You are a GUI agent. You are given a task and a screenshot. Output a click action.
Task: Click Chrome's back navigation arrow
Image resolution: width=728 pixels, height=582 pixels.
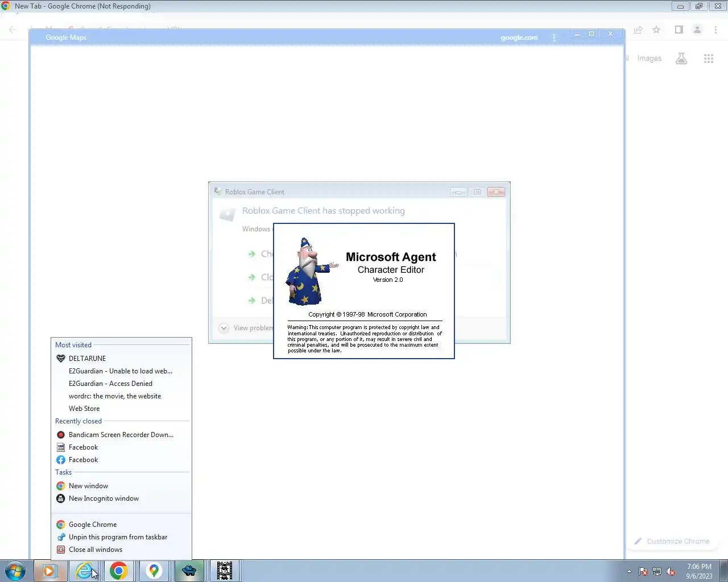click(13, 30)
